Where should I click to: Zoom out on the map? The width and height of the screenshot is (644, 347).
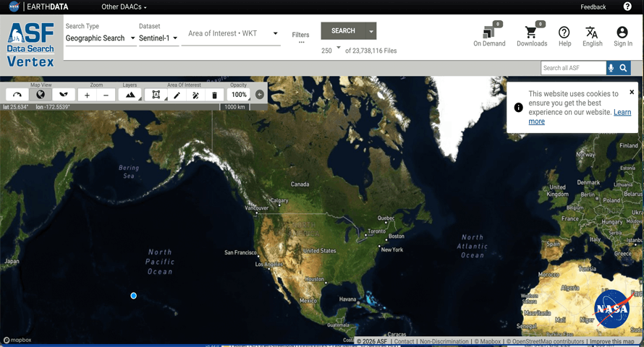coord(106,95)
